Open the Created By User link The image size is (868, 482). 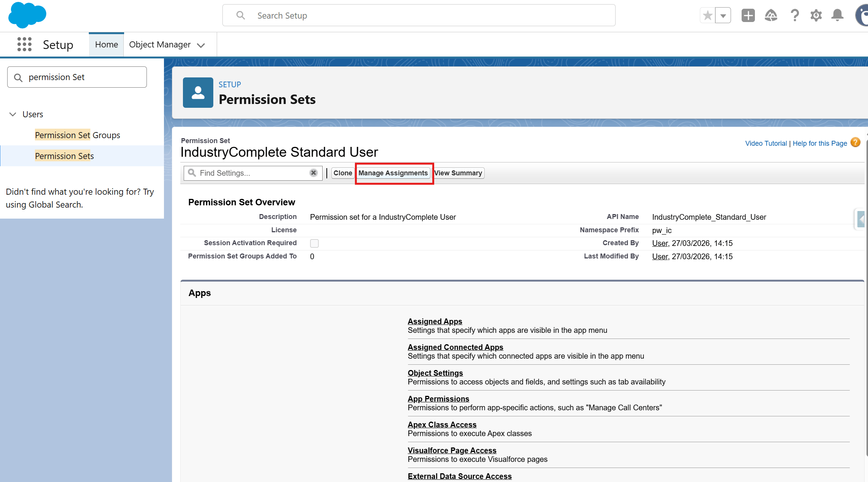tap(660, 243)
